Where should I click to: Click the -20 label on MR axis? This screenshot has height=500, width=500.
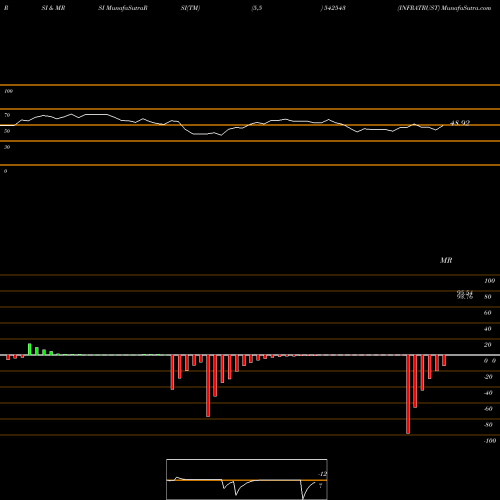(488, 377)
